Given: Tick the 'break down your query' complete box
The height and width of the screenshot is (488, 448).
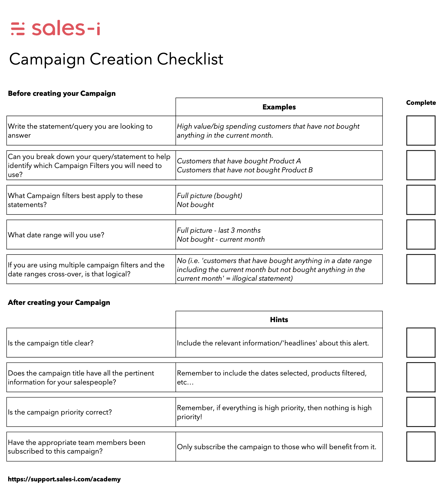Looking at the screenshot, I should click(421, 165).
